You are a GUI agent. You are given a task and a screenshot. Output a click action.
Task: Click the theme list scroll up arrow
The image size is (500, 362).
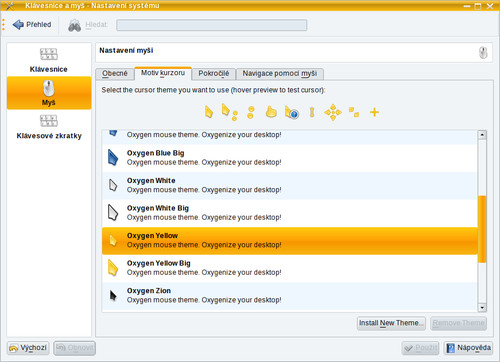coord(482,135)
